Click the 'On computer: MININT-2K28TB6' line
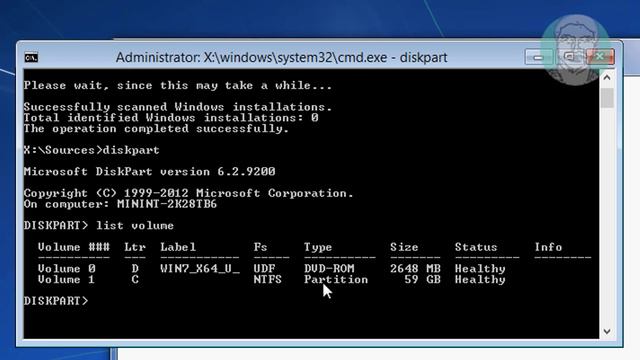The height and width of the screenshot is (360, 640). (x=120, y=204)
